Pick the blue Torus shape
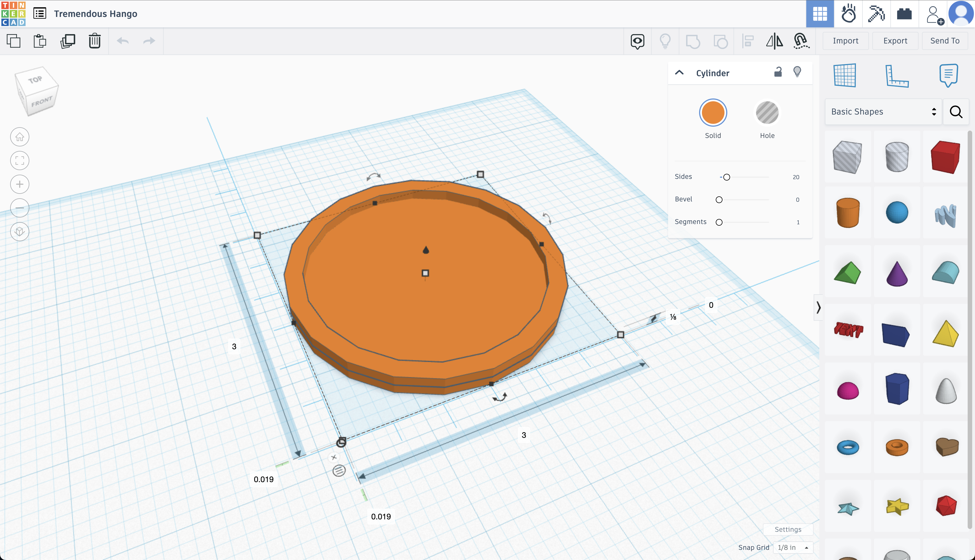Image resolution: width=975 pixels, height=560 pixels. point(848,447)
